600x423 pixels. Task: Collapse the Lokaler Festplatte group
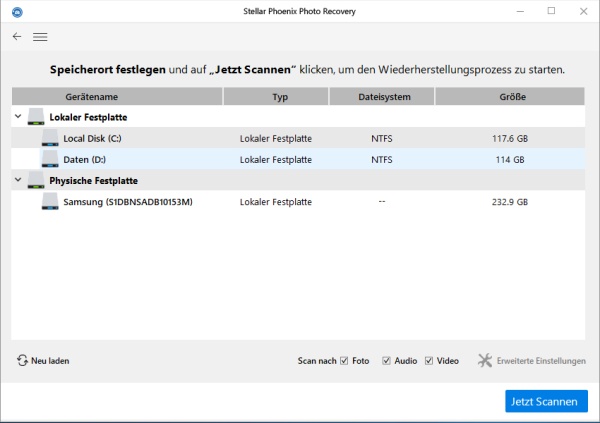pyautogui.click(x=18, y=116)
